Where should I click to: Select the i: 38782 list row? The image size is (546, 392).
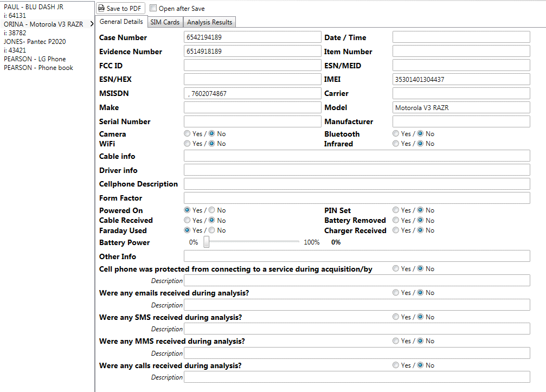click(15, 33)
